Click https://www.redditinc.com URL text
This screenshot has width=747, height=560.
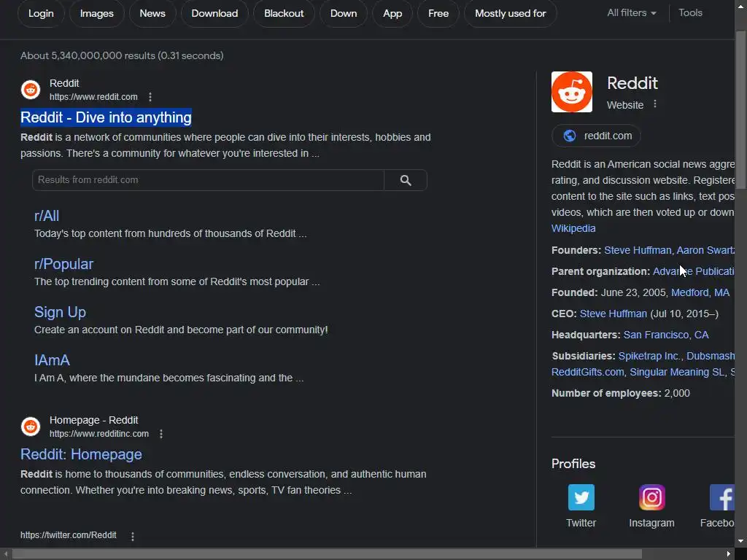click(x=99, y=434)
